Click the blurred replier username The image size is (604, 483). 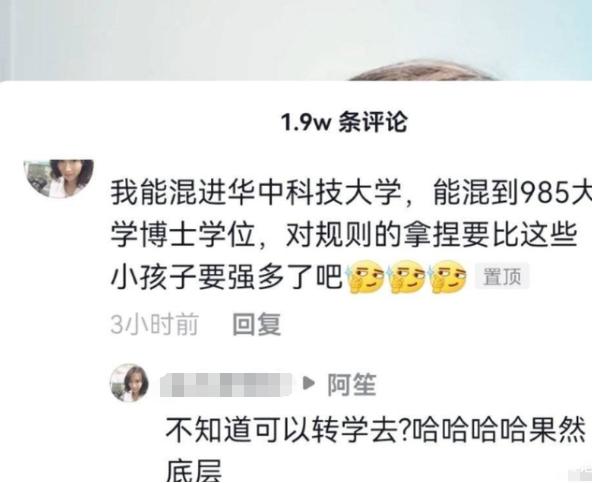click(x=226, y=384)
